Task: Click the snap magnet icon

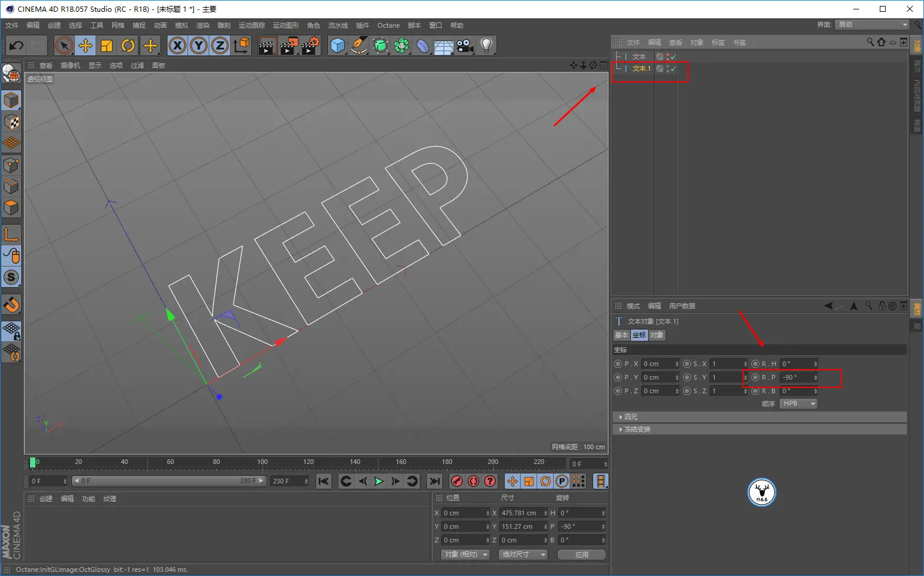Action: click(11, 304)
